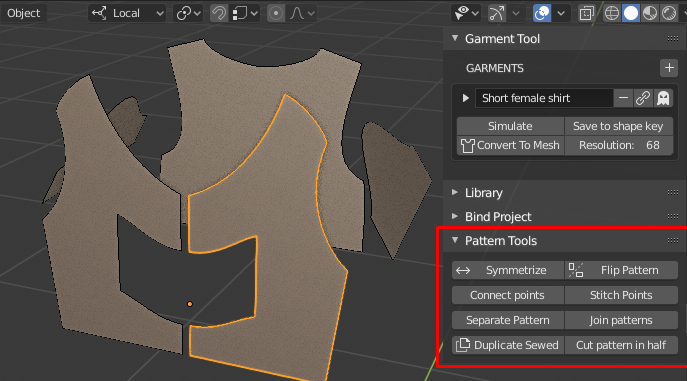Switch to rendered shading mode
This screenshot has height=381, width=687.
tap(669, 13)
